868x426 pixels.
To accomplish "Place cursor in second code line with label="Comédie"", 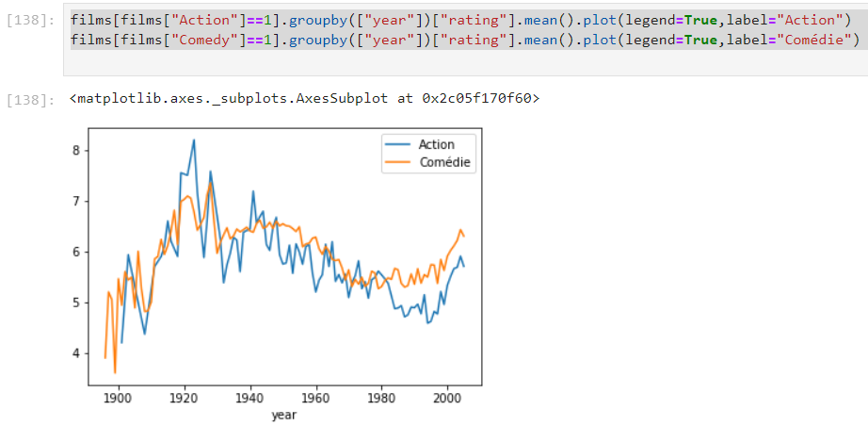I will pyautogui.click(x=461, y=39).
